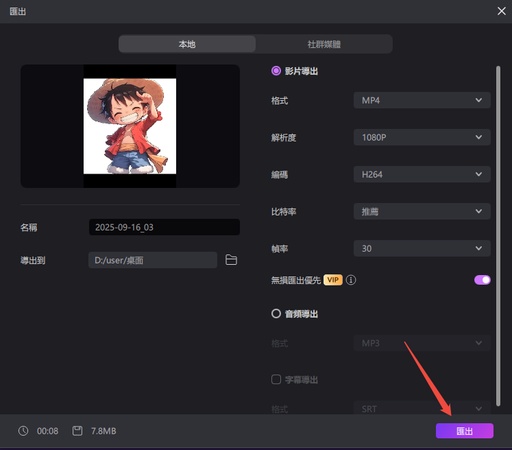This screenshot has width=512, height=450.
Task: Enable the 字幕導出 checkbox
Action: pos(276,379)
